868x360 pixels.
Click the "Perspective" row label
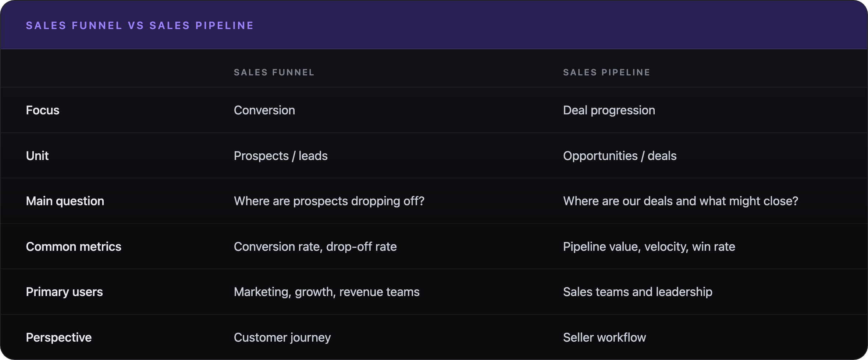(59, 338)
